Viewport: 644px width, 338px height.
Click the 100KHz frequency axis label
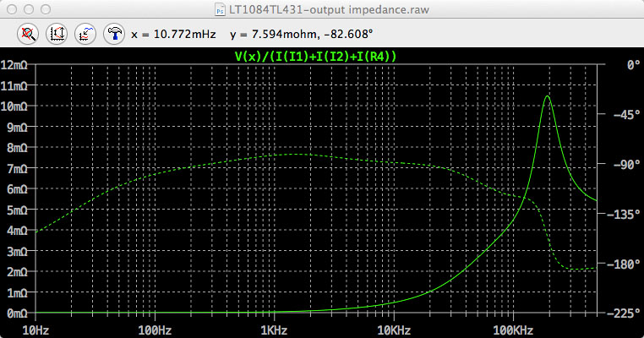tap(513, 330)
